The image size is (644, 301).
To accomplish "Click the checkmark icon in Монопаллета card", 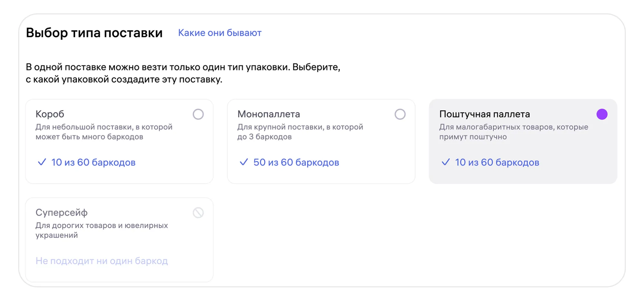I will coord(244,162).
